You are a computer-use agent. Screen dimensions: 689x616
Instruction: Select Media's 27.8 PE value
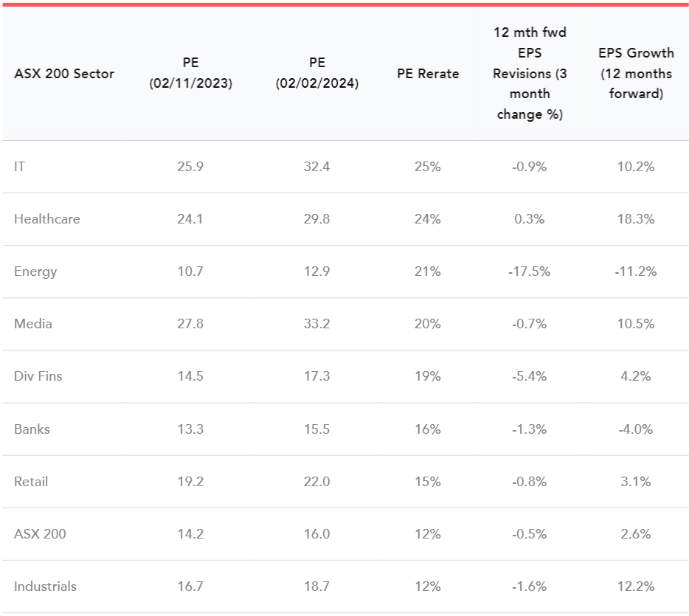[x=190, y=324]
